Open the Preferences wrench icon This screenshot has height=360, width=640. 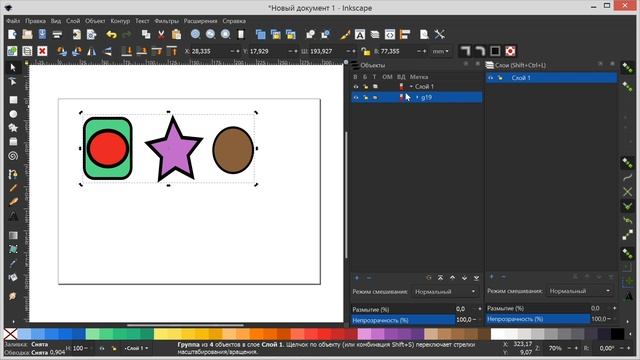[440, 34]
